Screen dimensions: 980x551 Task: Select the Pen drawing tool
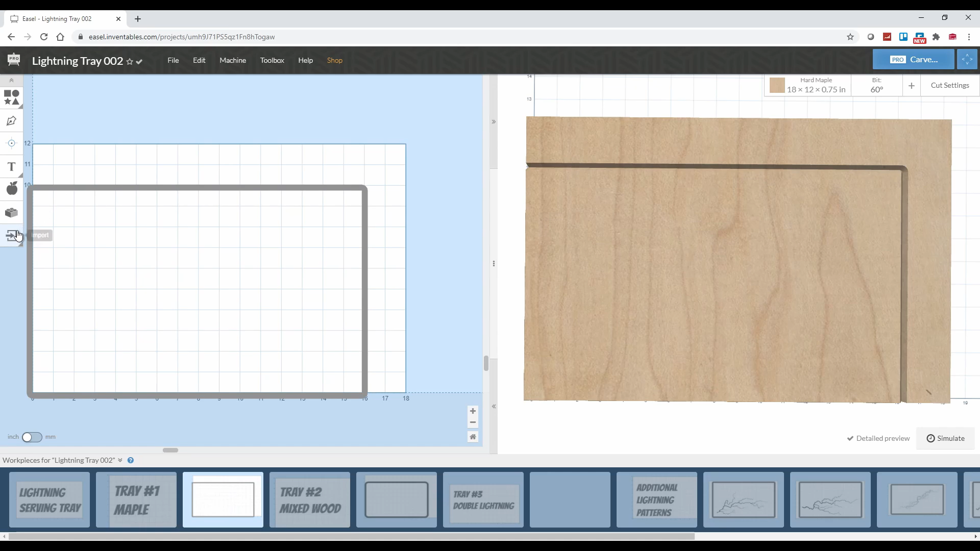(11, 121)
